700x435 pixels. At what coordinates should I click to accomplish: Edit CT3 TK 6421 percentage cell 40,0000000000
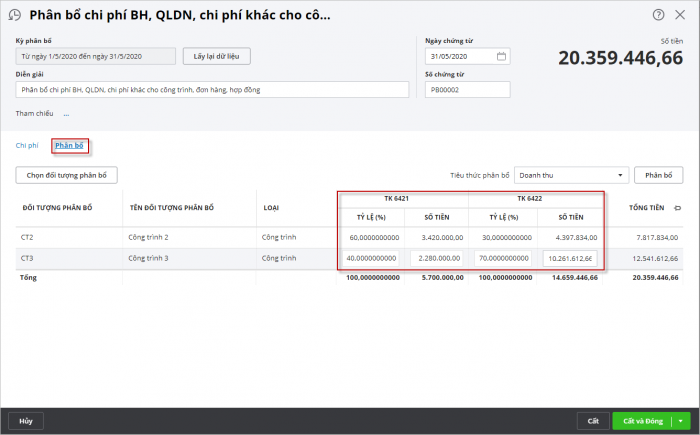click(371, 259)
